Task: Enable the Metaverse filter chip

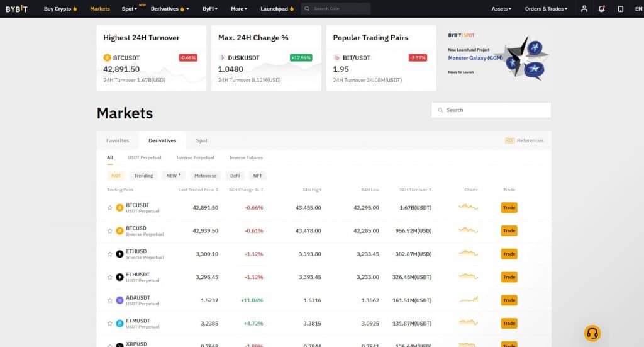Action: (206, 176)
